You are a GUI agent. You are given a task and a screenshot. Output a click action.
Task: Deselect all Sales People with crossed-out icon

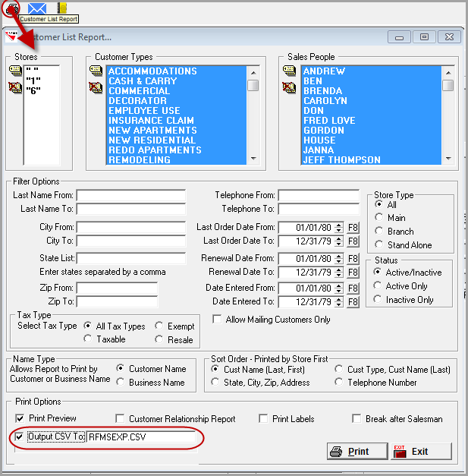pos(289,87)
